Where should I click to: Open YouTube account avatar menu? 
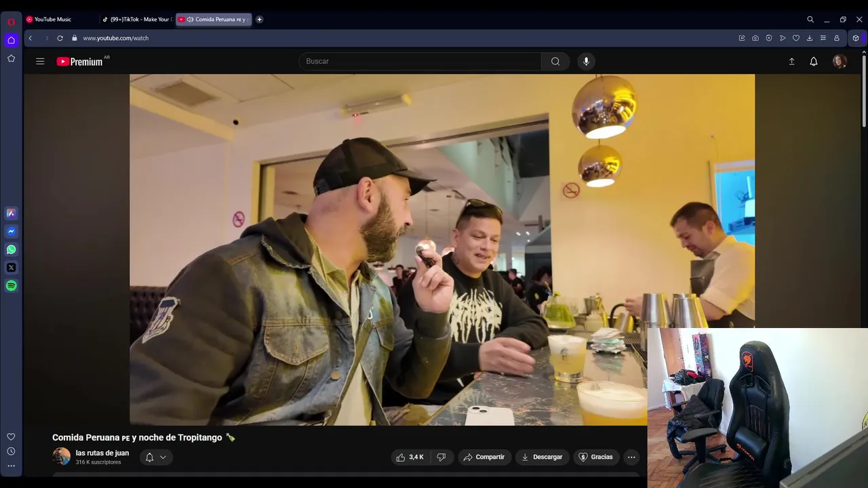click(x=840, y=61)
